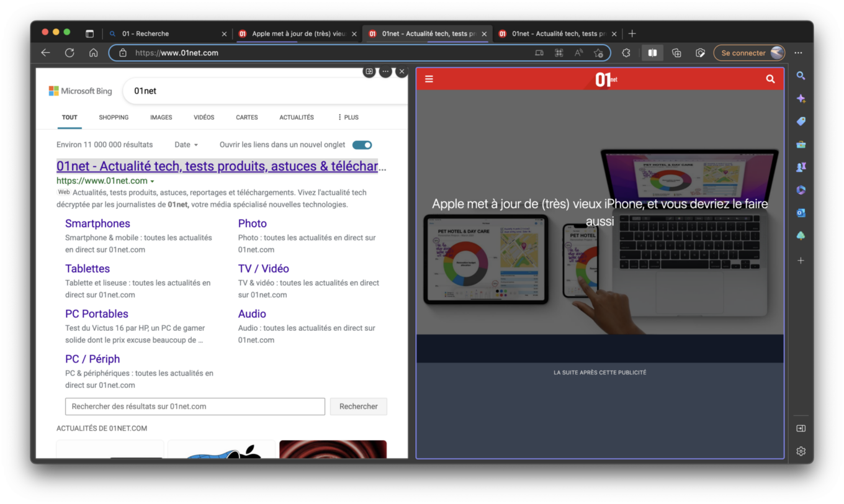Click the Se connecter button
The width and height of the screenshot is (844, 504).
click(x=749, y=53)
